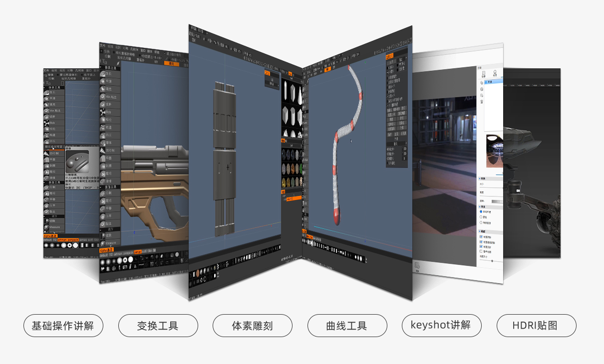Select 生长 tool in the leftmost window

pyautogui.click(x=53, y=92)
